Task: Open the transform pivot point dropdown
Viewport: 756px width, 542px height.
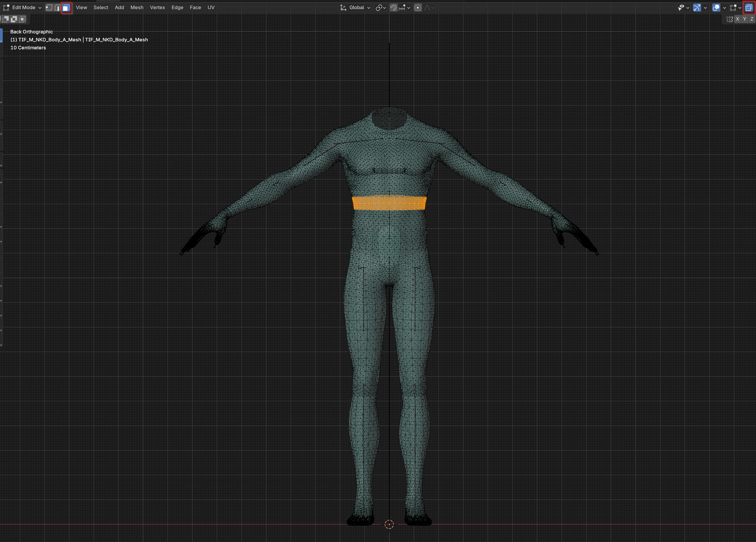Action: pyautogui.click(x=381, y=7)
